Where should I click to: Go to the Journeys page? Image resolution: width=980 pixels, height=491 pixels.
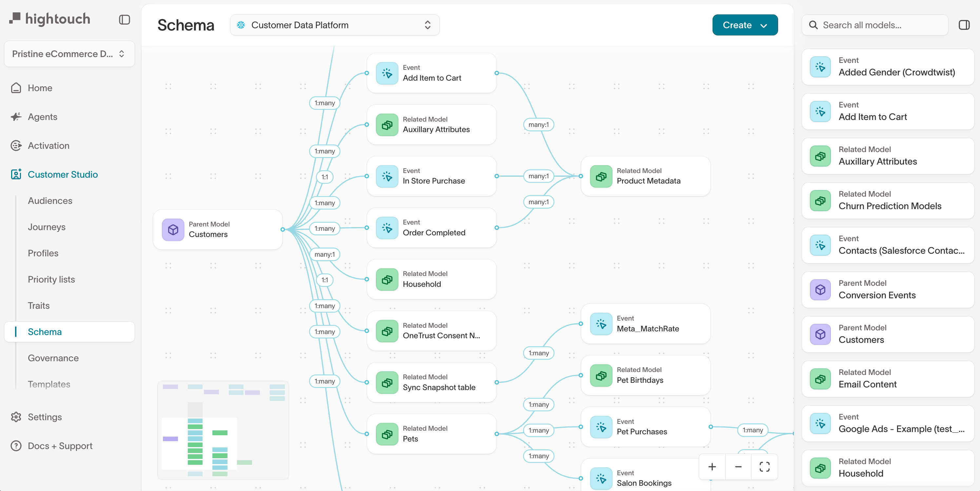47,227
